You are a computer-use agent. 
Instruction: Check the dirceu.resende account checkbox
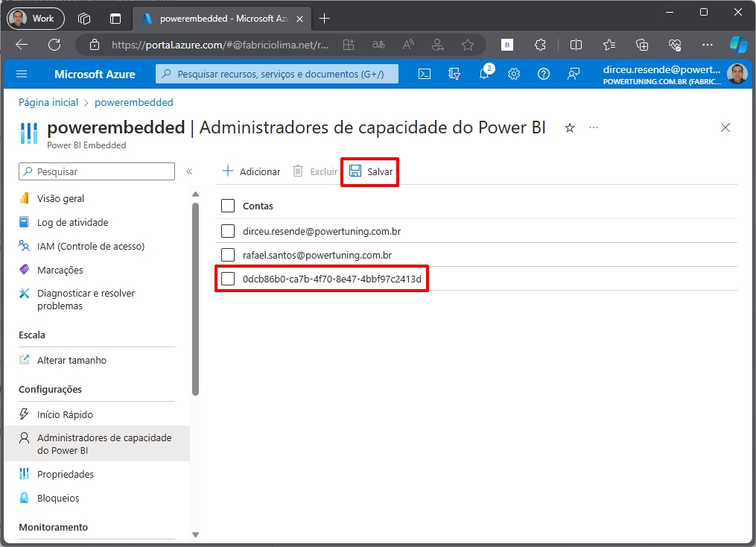(228, 231)
